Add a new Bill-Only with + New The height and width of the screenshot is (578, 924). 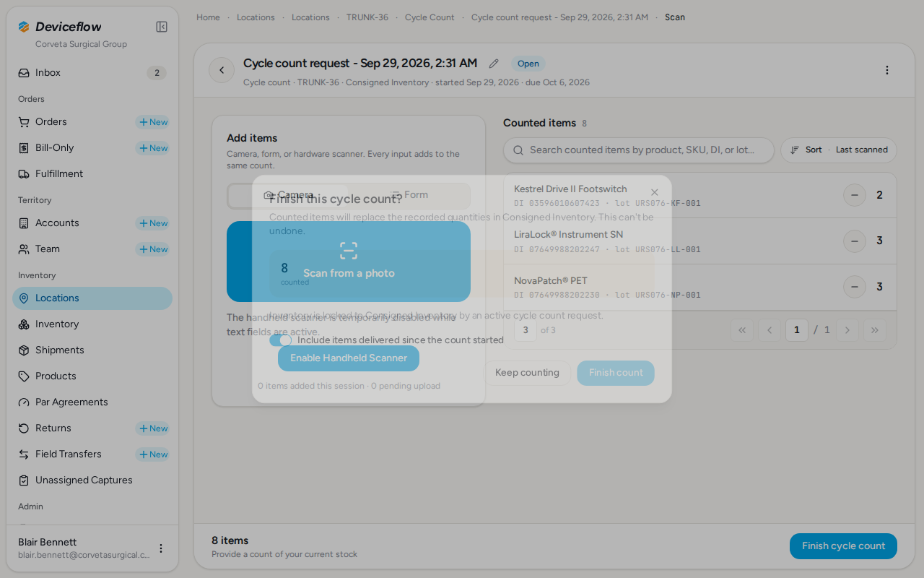pyautogui.click(x=153, y=148)
